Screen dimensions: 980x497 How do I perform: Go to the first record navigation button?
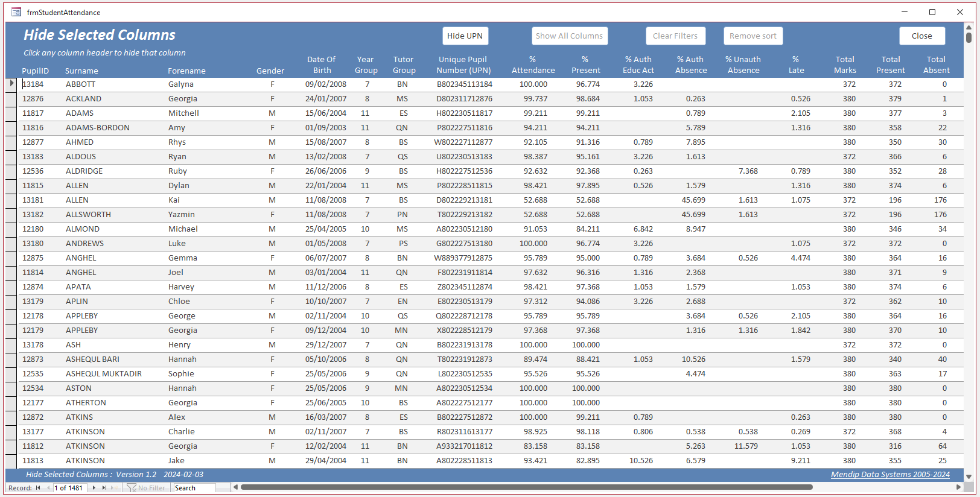[38, 488]
